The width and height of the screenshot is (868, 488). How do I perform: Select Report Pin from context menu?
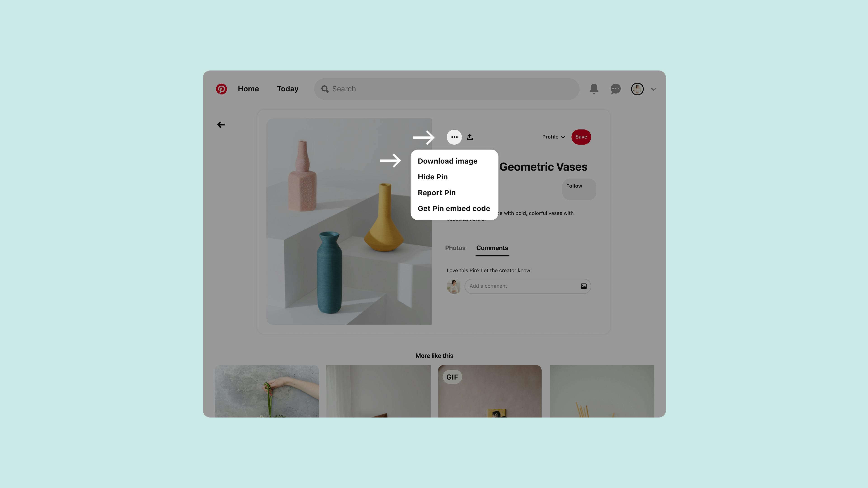coord(436,192)
